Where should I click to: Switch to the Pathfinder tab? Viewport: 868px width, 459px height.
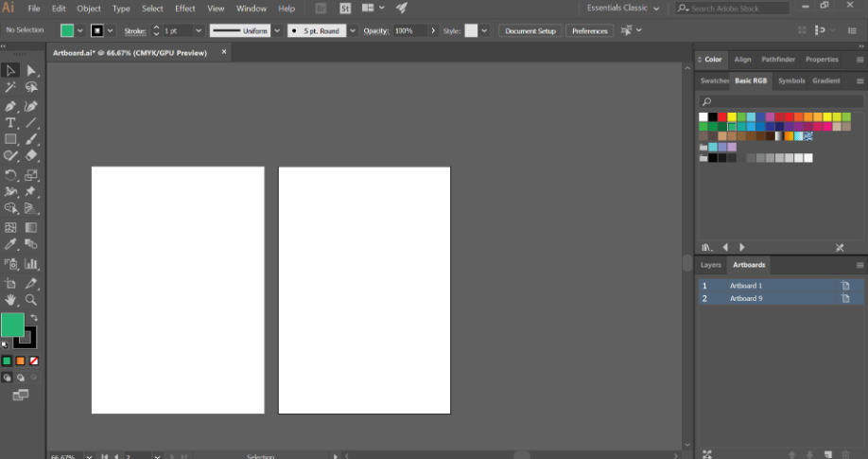[778, 60]
